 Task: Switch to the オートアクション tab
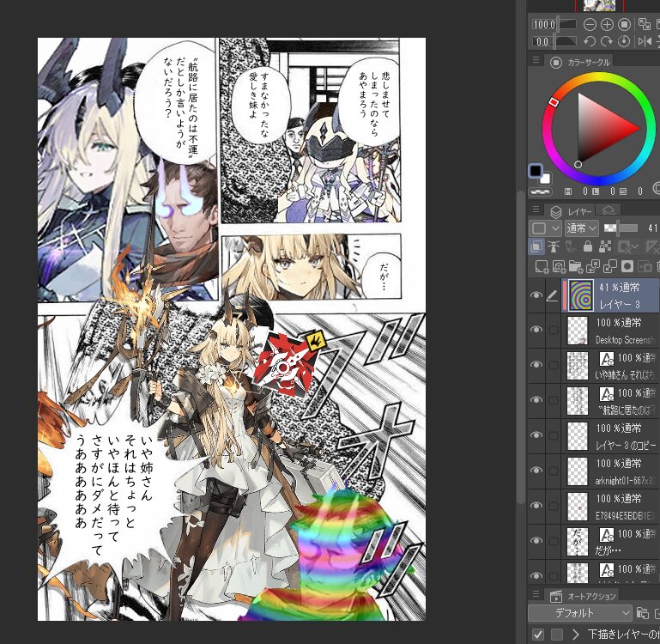click(583, 596)
